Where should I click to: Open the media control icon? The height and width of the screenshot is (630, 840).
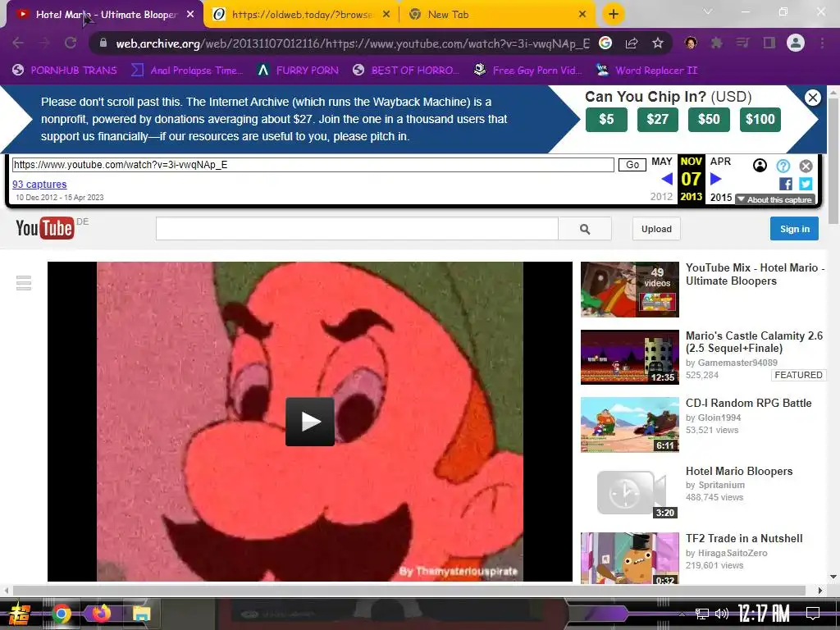742,43
